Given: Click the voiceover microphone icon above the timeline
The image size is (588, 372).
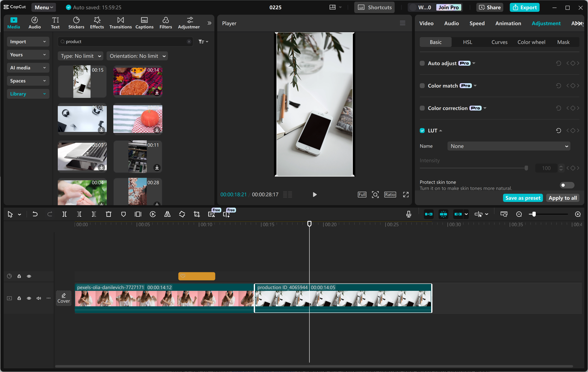Looking at the screenshot, I should [x=408, y=214].
